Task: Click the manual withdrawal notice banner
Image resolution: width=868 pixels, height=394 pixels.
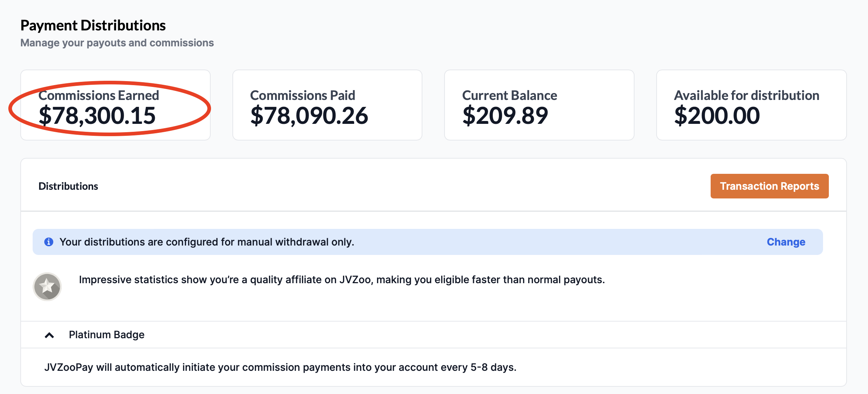Action: (428, 242)
